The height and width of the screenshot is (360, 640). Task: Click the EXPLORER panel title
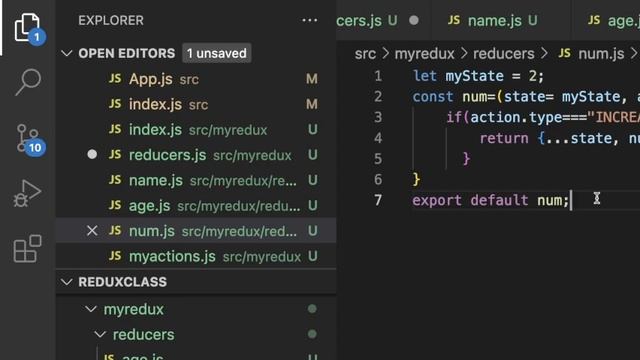[x=111, y=20]
